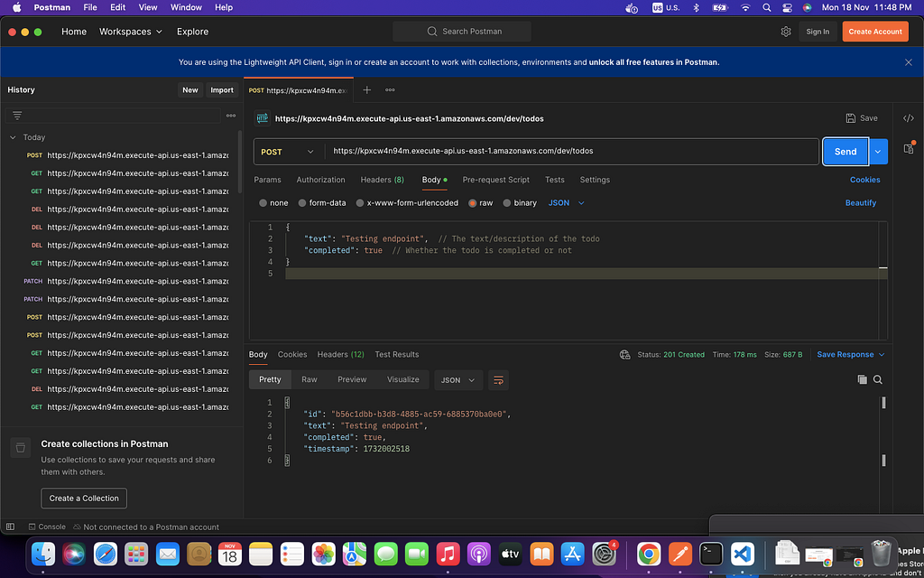Copy the response body icon

[862, 380]
